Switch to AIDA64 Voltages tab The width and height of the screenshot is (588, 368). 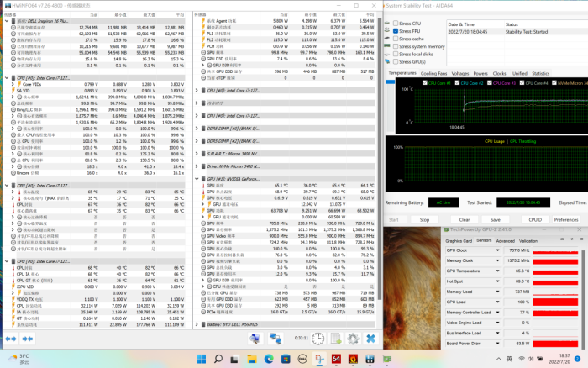pyautogui.click(x=460, y=74)
